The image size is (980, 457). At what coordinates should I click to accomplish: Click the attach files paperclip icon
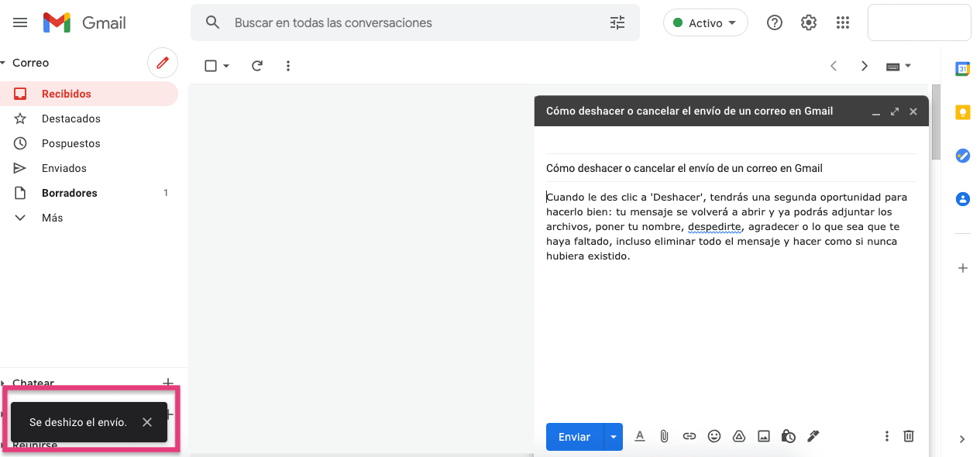664,436
